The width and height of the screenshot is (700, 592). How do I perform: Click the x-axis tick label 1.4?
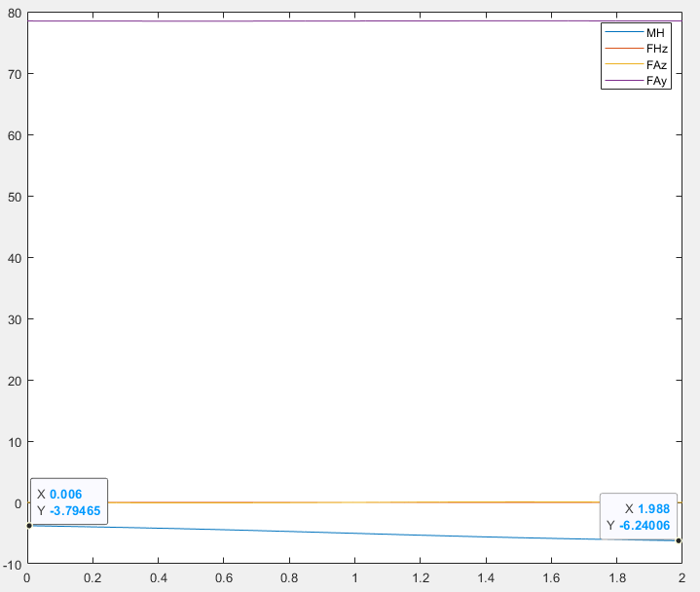point(486,577)
